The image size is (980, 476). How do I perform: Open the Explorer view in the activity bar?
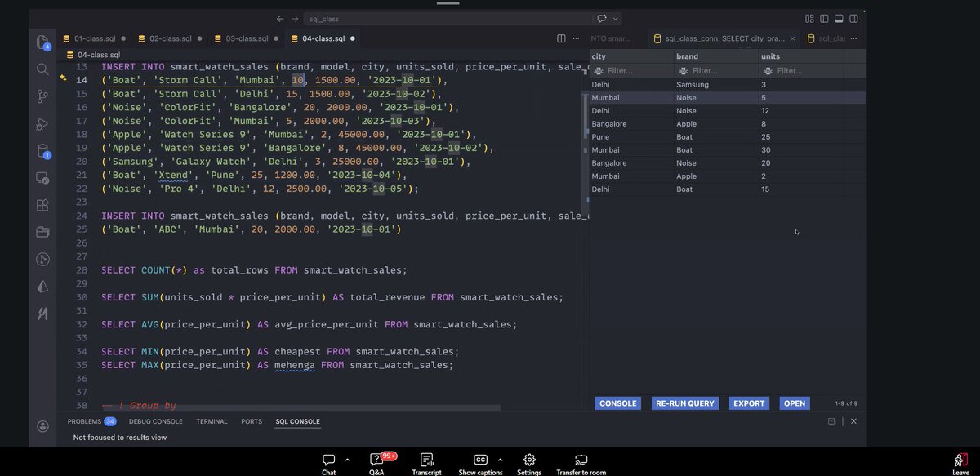click(x=42, y=42)
